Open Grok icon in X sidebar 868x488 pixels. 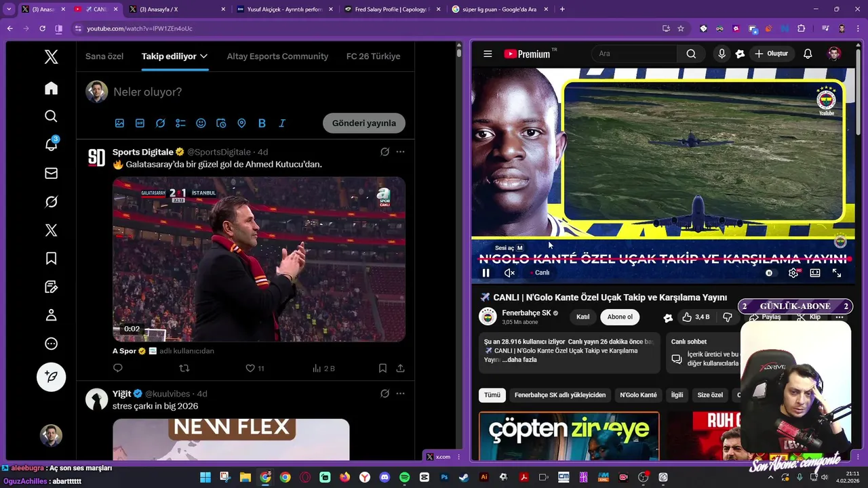[51, 202]
